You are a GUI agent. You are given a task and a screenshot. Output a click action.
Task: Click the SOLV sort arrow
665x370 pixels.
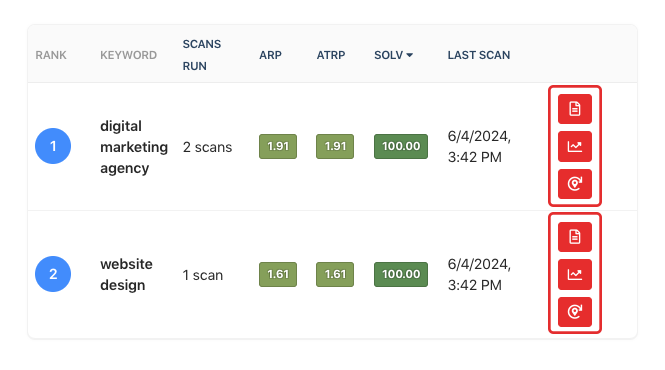410,55
